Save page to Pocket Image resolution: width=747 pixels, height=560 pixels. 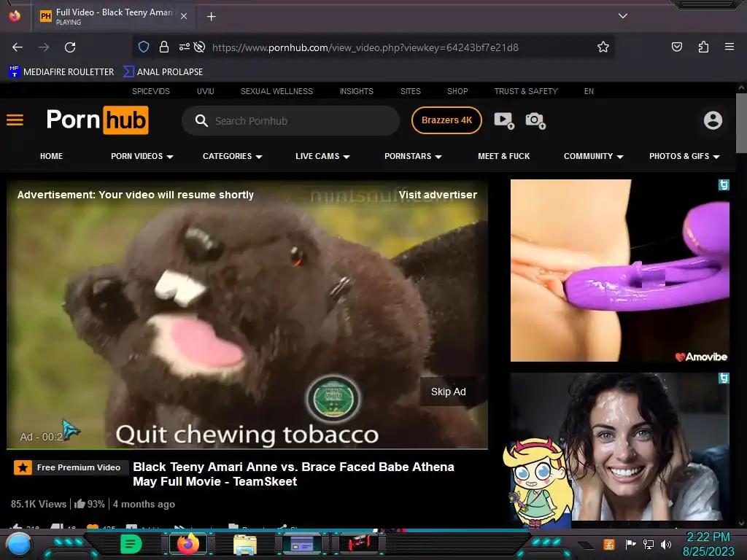pos(676,47)
